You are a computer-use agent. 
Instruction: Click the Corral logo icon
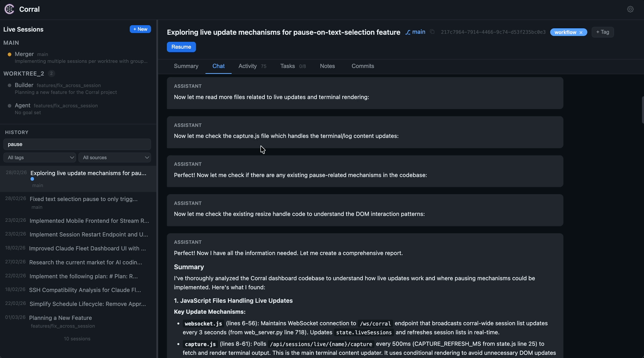(9, 9)
